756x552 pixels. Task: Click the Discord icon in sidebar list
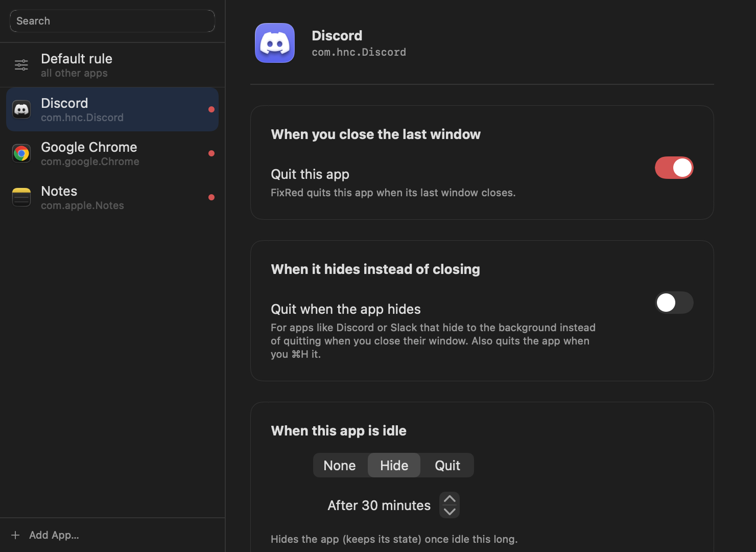pyautogui.click(x=21, y=109)
